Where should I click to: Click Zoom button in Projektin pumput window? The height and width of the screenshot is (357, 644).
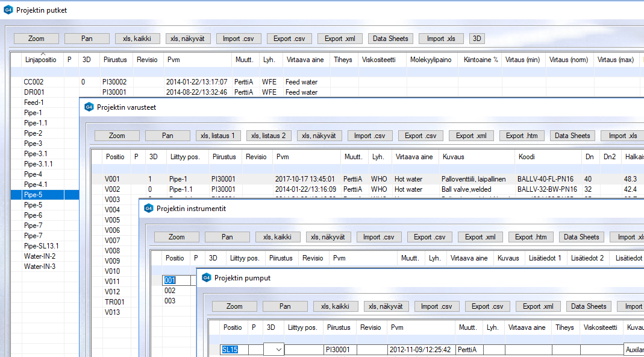[234, 306]
